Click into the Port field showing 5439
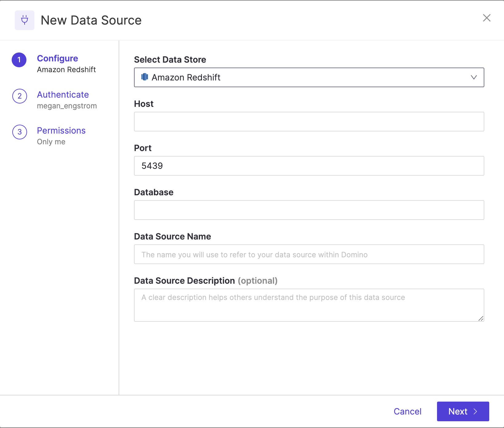This screenshot has height=428, width=504. [309, 166]
